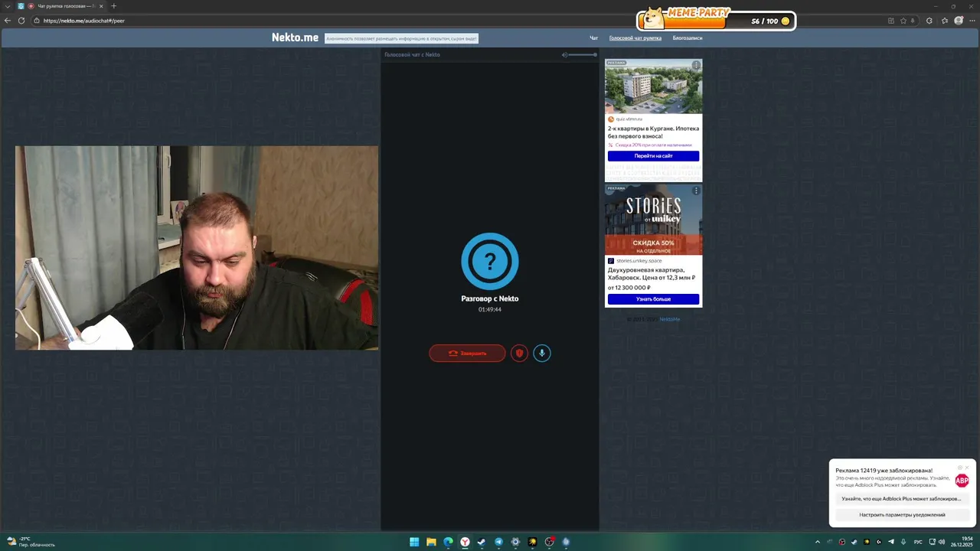
Task: Open Yandex Browser from the taskbar
Action: tap(465, 542)
